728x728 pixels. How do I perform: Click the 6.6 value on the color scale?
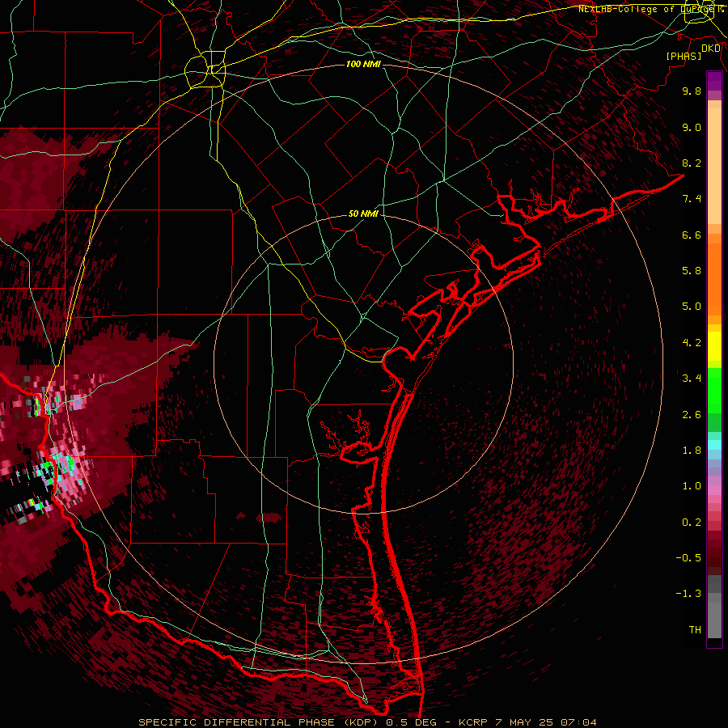click(692, 235)
